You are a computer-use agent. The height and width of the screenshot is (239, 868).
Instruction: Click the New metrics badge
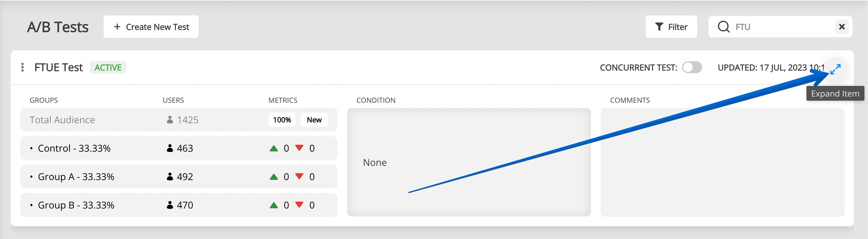(x=314, y=120)
